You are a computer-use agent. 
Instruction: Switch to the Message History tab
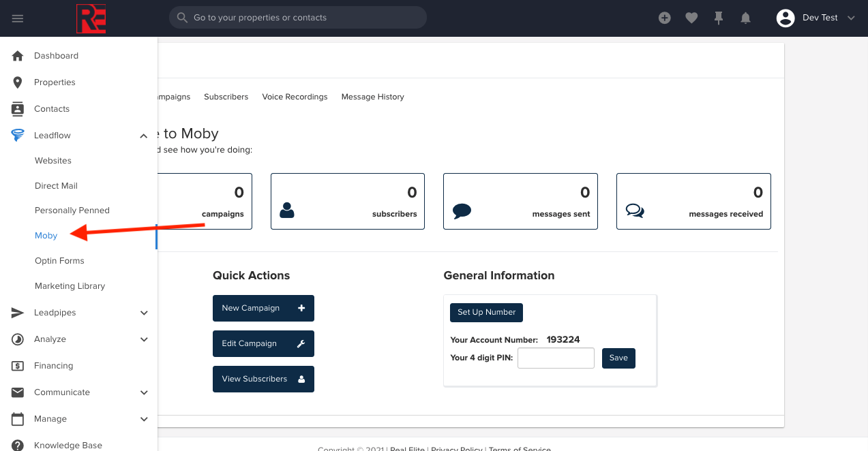click(x=372, y=97)
